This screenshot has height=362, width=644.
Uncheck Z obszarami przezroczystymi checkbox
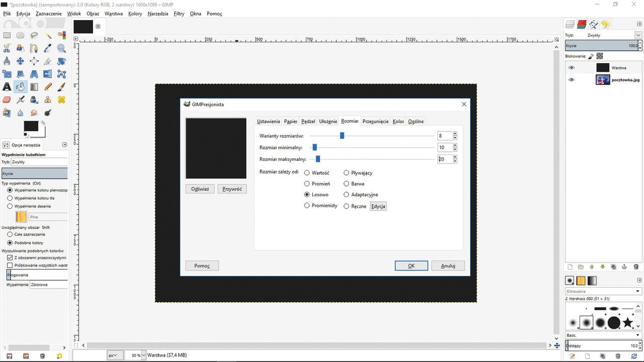[x=10, y=257]
